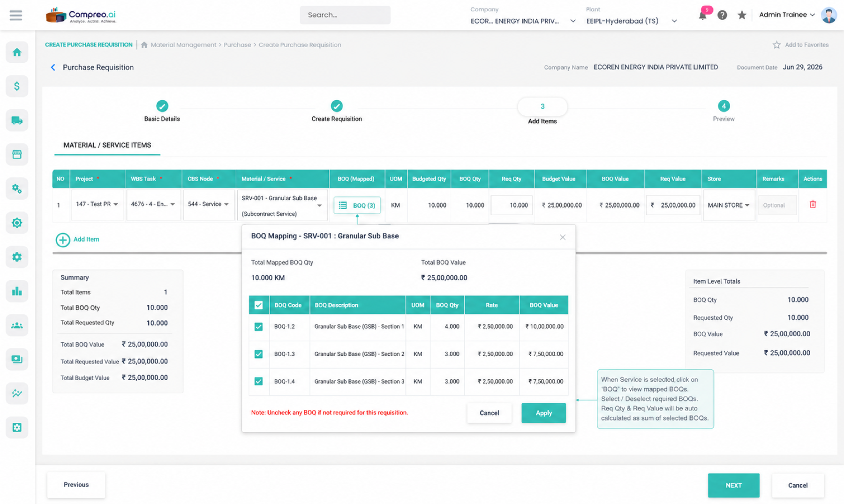Open the WBS Task dropdown 4676
This screenshot has height=504, width=844.
tap(153, 204)
